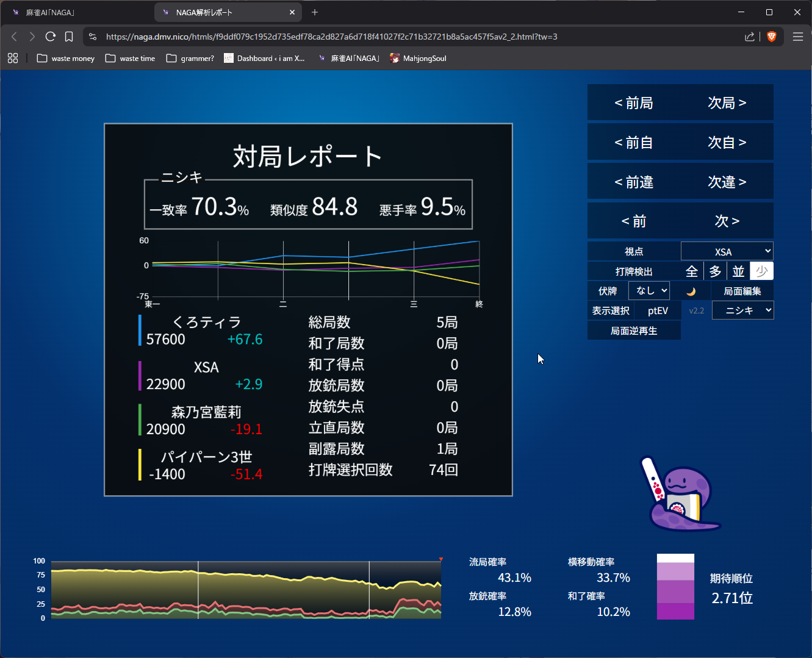Go to next round with 次局 >
This screenshot has width=812, height=658.
[x=727, y=103]
